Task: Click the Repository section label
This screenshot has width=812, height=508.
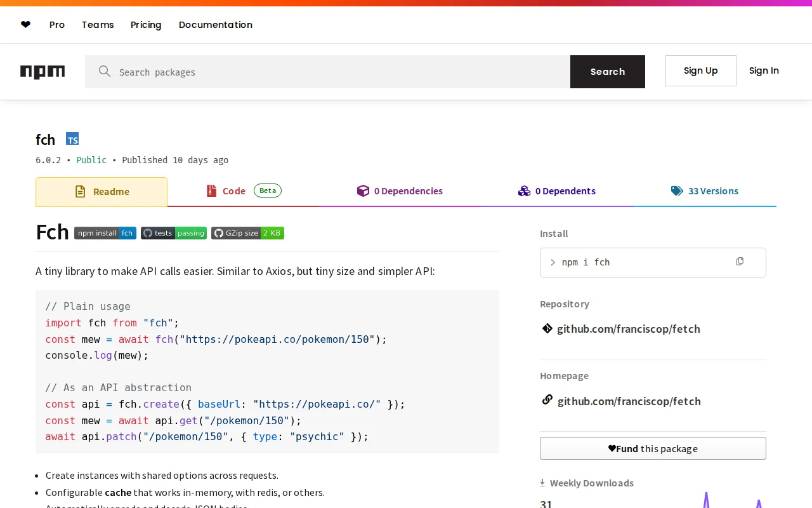Action: [x=565, y=304]
